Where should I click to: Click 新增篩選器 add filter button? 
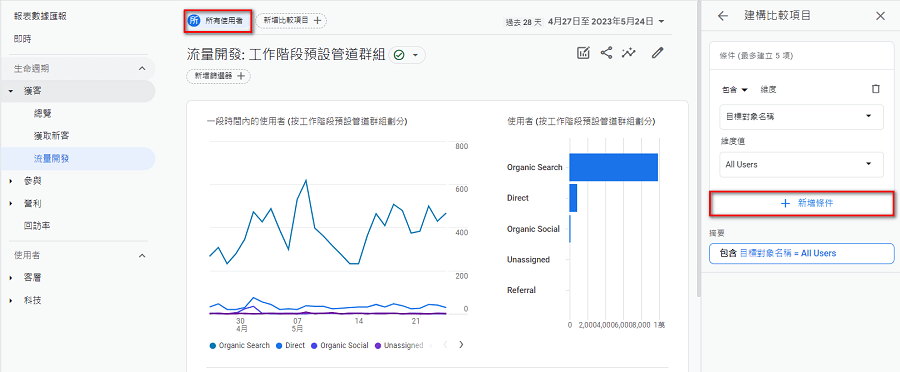click(x=219, y=76)
